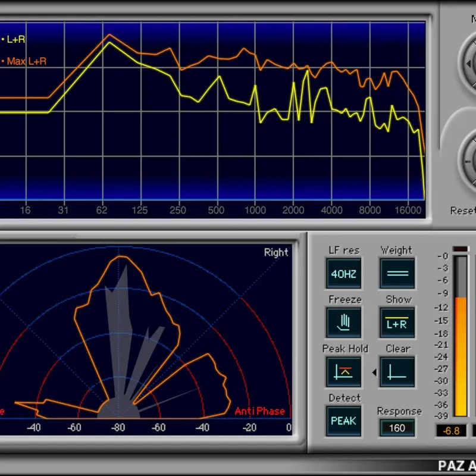Change Detect mode via PEAK button
Viewport: 476px width, 476px height.
tap(344, 421)
